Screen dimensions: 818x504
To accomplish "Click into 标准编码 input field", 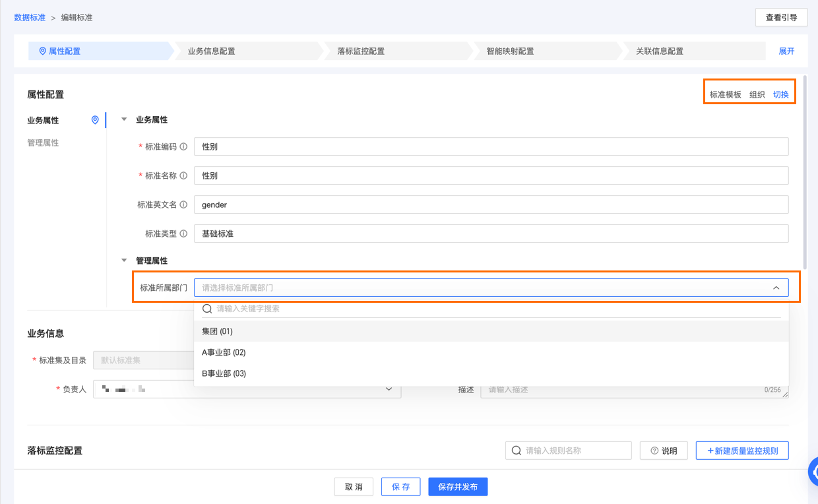I will tap(491, 146).
